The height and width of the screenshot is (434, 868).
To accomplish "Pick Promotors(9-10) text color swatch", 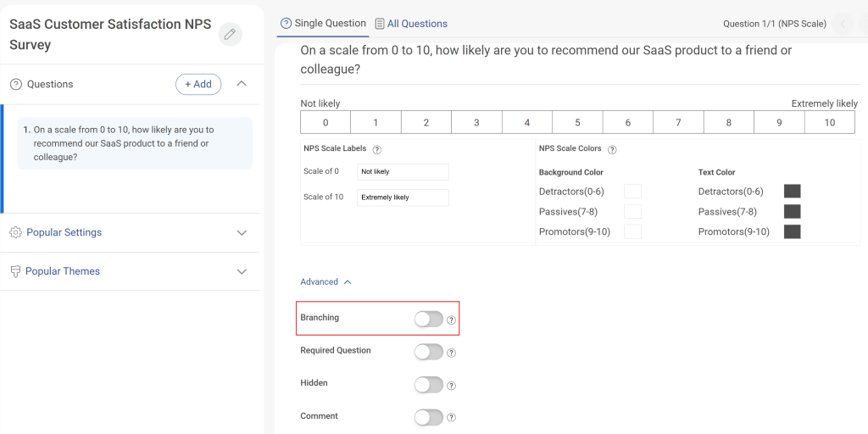I will click(793, 231).
